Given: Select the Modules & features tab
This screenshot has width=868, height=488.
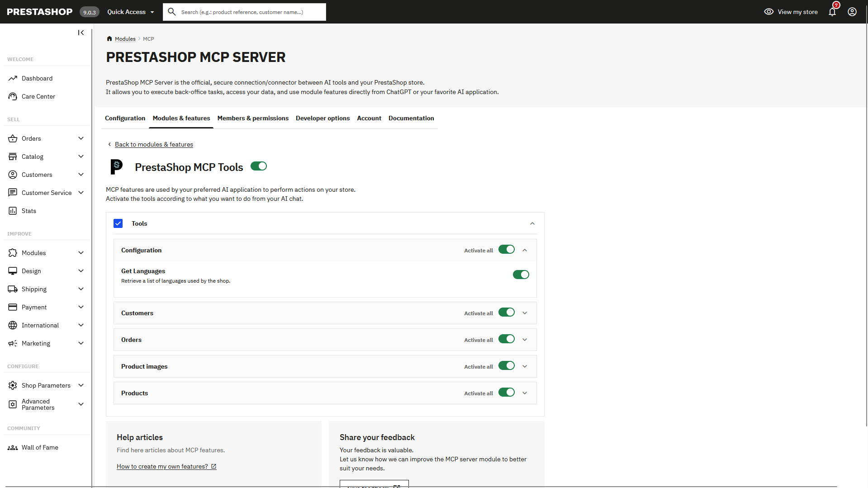Looking at the screenshot, I should pyautogui.click(x=181, y=118).
